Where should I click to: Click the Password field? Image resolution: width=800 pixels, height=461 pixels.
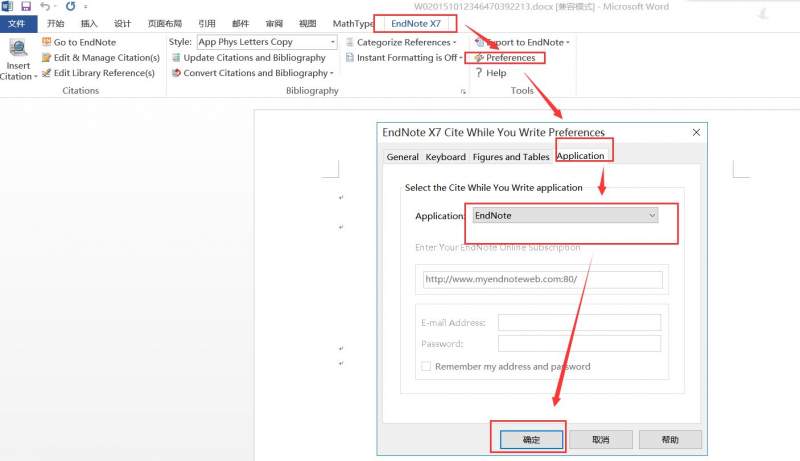(x=579, y=343)
